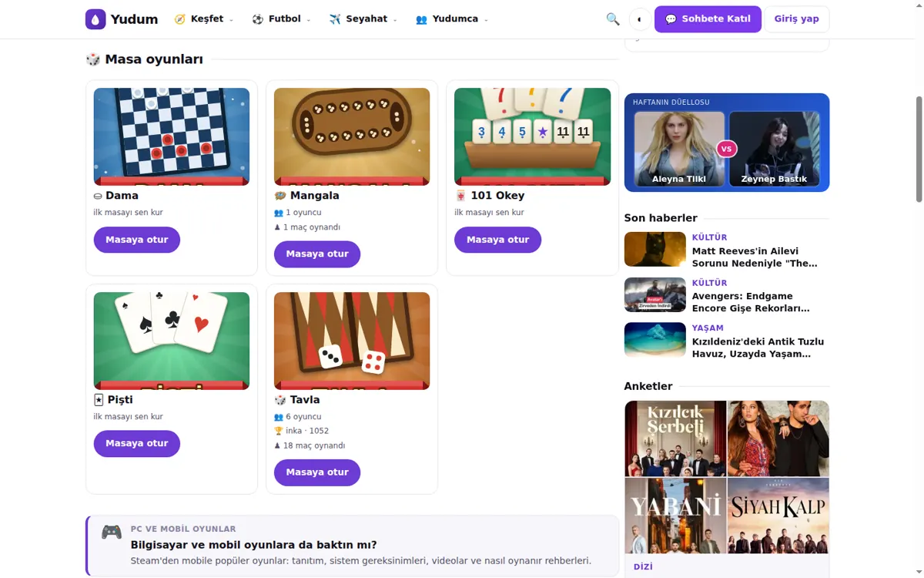Expand the Keşfet menu

click(204, 19)
